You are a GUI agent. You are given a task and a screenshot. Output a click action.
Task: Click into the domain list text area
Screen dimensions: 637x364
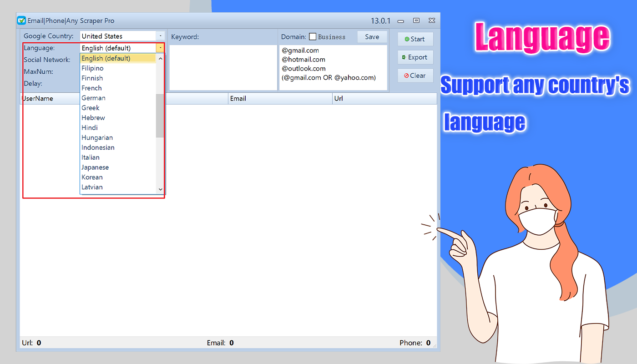pyautogui.click(x=333, y=67)
